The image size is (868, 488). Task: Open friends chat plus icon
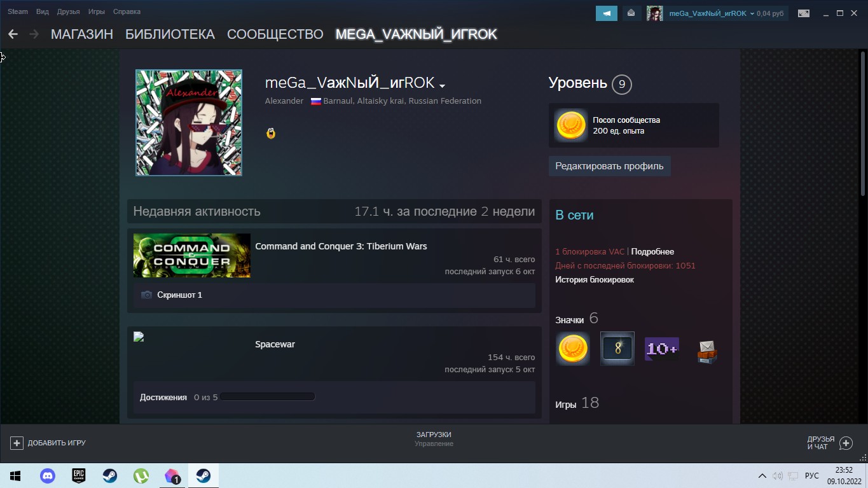(x=846, y=443)
